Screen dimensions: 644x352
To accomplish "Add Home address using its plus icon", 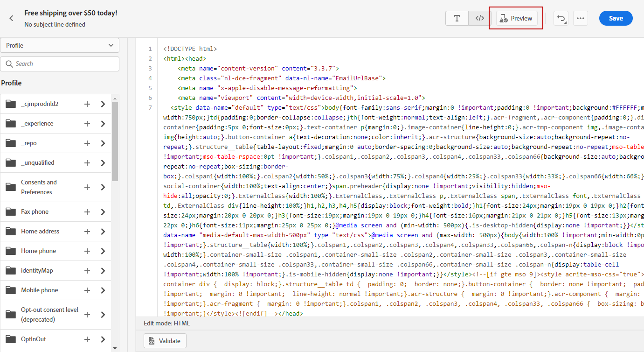I will coord(87,232).
